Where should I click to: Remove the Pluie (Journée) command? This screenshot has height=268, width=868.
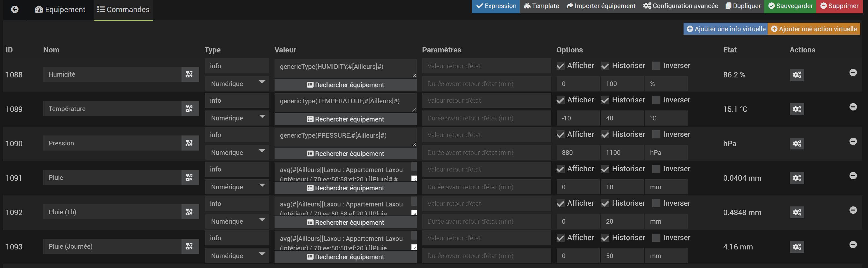coord(853,244)
